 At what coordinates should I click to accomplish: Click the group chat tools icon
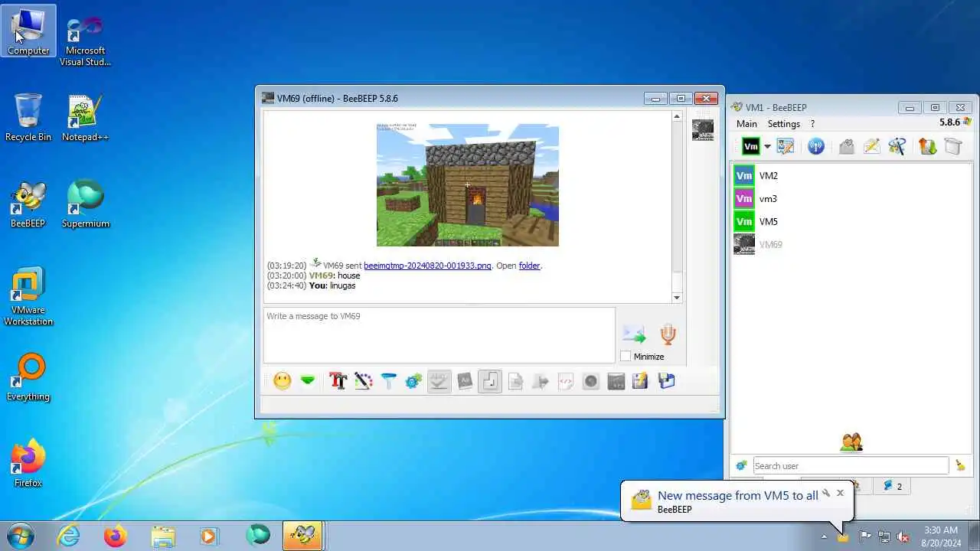(897, 146)
